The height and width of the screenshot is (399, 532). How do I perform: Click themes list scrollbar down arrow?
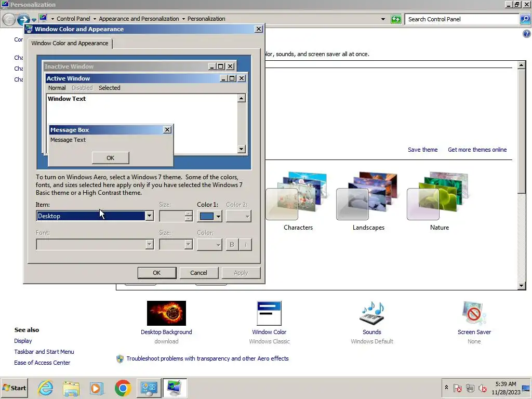[x=522, y=286]
